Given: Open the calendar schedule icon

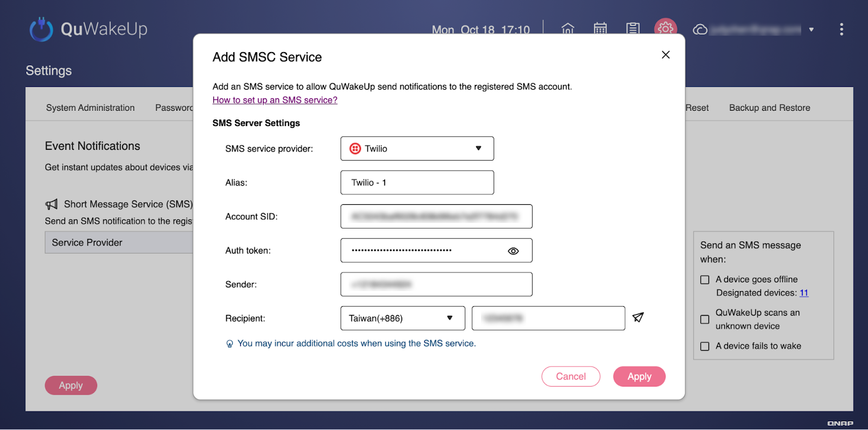Looking at the screenshot, I should pos(600,29).
